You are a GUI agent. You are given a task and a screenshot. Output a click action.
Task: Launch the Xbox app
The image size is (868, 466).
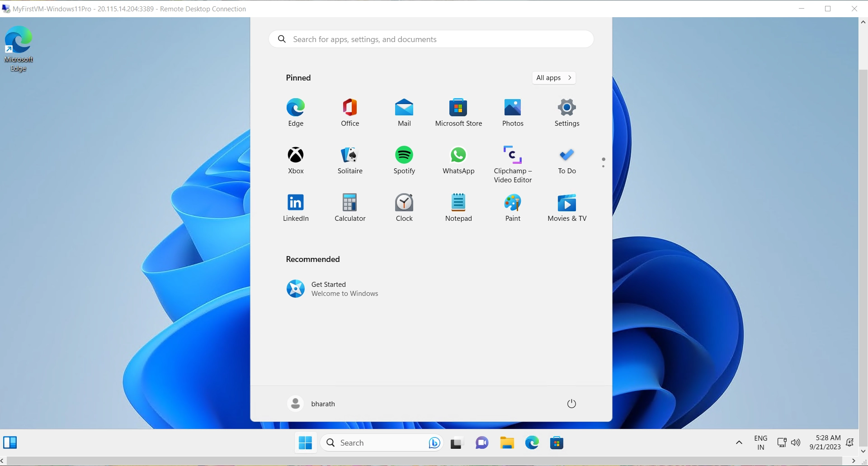pos(296,160)
